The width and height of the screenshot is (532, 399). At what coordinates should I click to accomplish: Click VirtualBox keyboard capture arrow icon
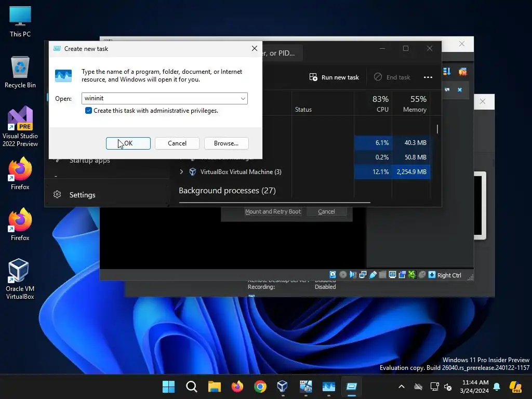point(432,274)
